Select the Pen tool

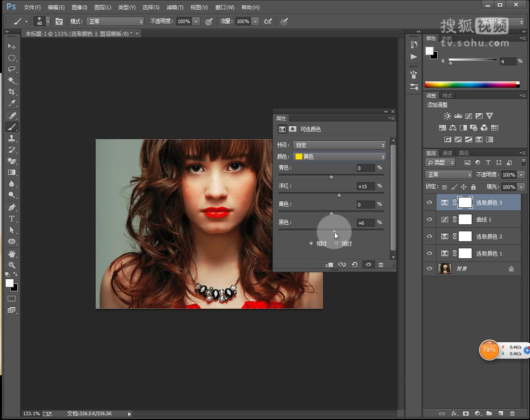[12, 207]
